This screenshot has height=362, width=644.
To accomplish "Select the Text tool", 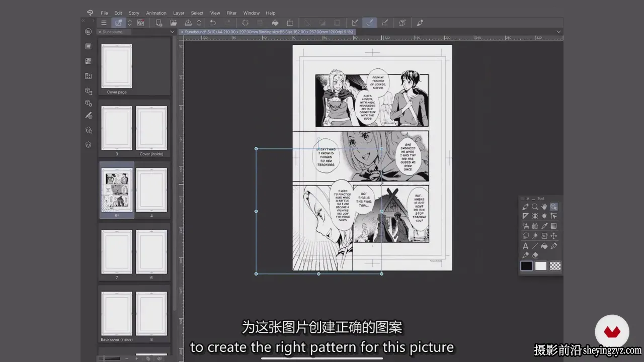I will coord(525,246).
